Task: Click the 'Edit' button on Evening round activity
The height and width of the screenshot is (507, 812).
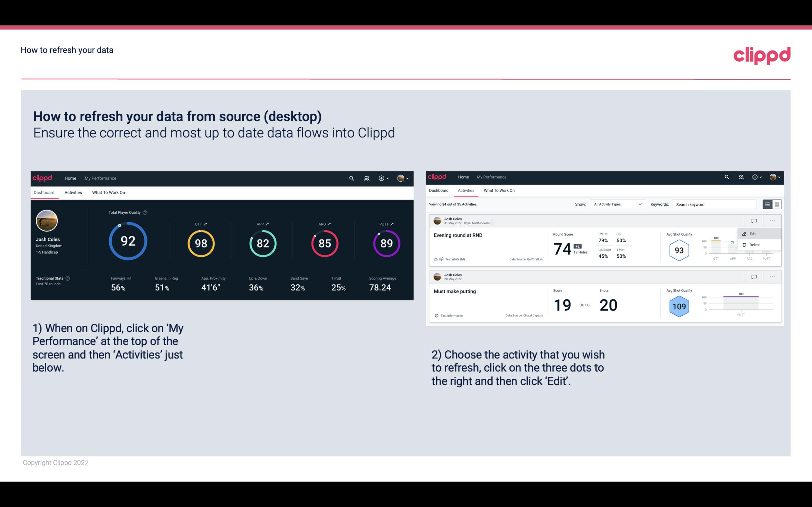Action: pyautogui.click(x=753, y=233)
